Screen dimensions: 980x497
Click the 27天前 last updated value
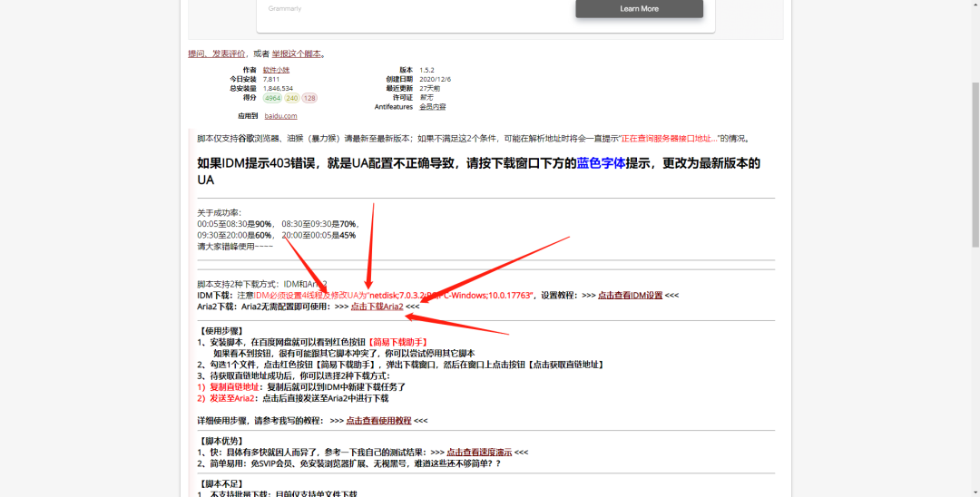[429, 89]
